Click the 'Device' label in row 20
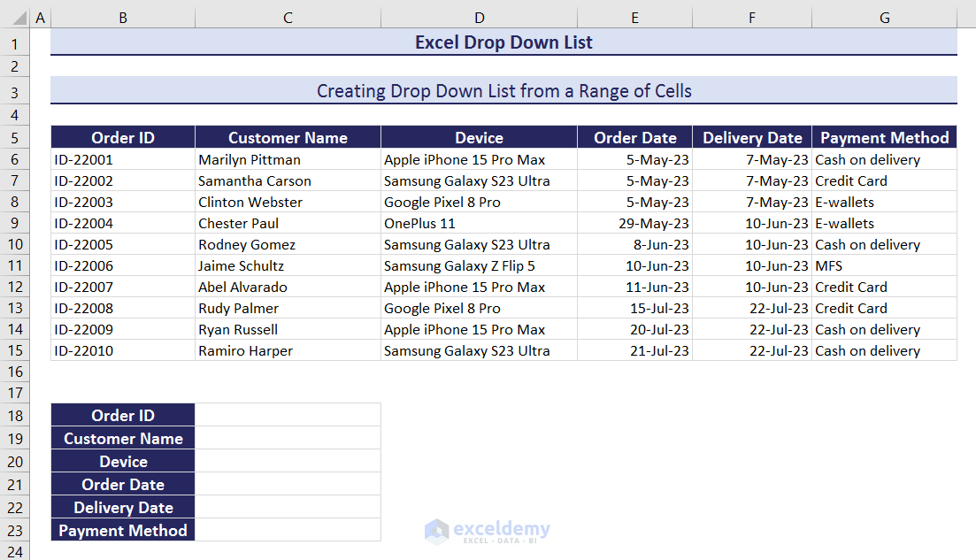Image resolution: width=976 pixels, height=560 pixels. [x=123, y=461]
